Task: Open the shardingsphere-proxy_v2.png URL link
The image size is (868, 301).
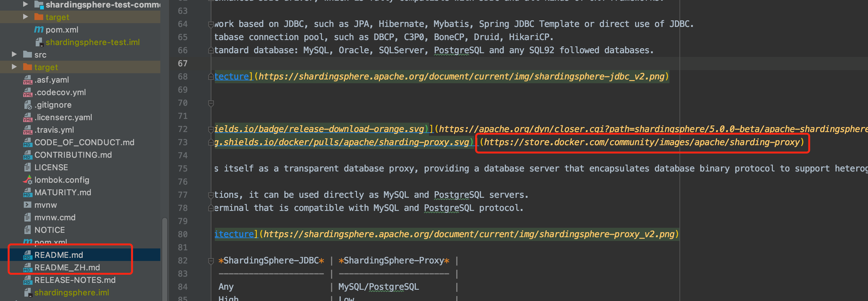Action: coord(469,234)
